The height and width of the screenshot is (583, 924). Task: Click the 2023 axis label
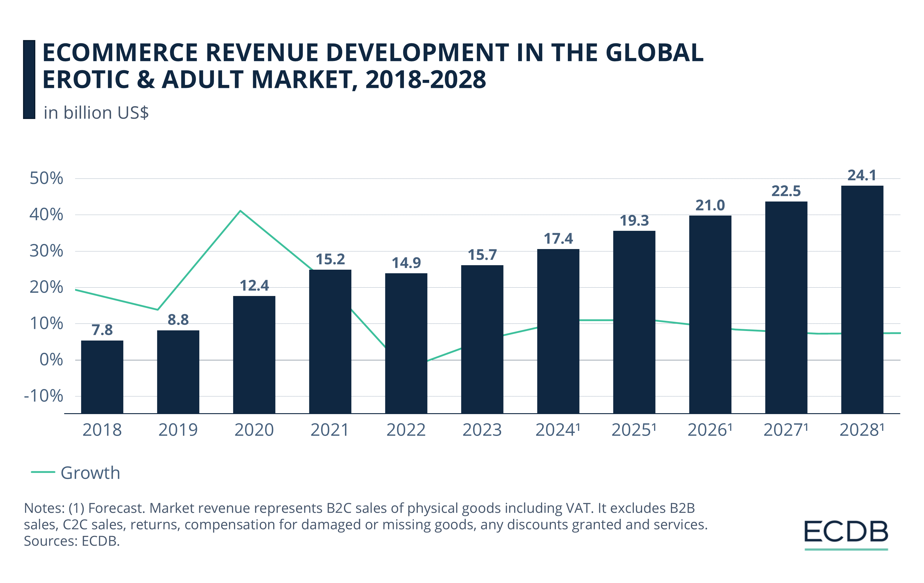482,430
